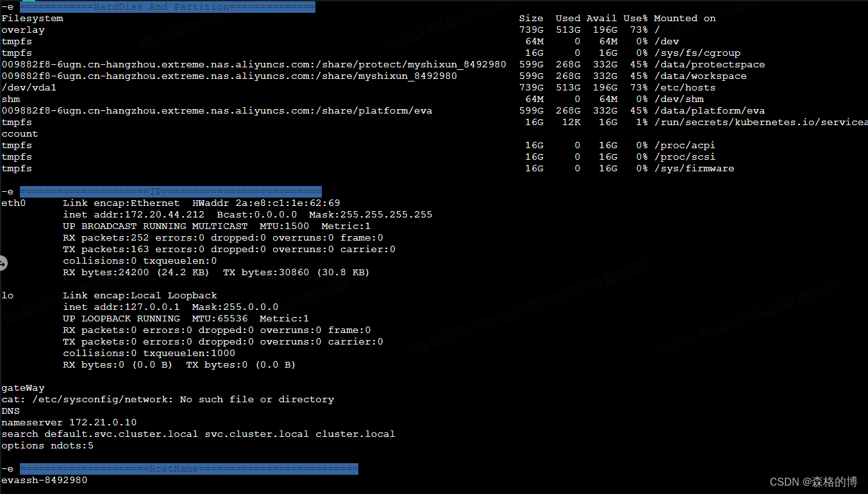Click 'options ndots:5'
Image resolution: width=868 pixels, height=494 pixels.
47,446
